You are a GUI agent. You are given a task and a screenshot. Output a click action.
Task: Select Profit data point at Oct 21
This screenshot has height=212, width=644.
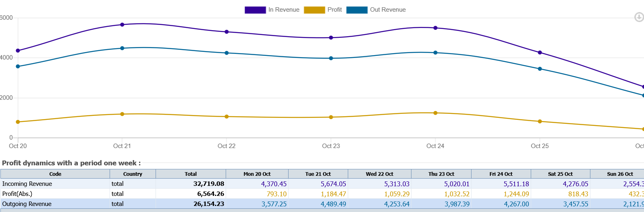122,114
